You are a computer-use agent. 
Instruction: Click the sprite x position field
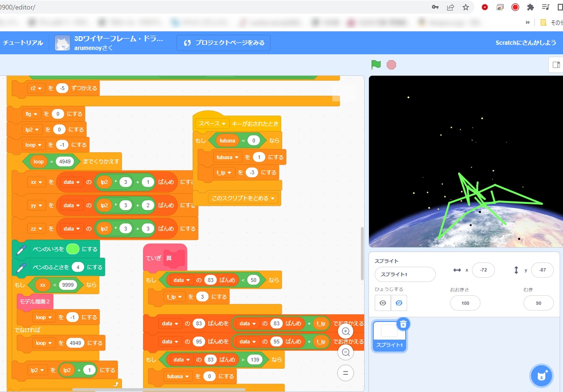coord(483,270)
